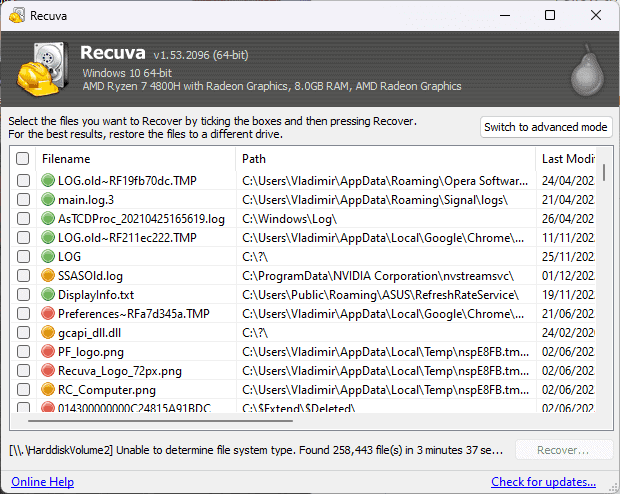The height and width of the screenshot is (494, 620).
Task: Click red status dot for Preferences~RFa7d345a.TMP
Action: [x=48, y=313]
